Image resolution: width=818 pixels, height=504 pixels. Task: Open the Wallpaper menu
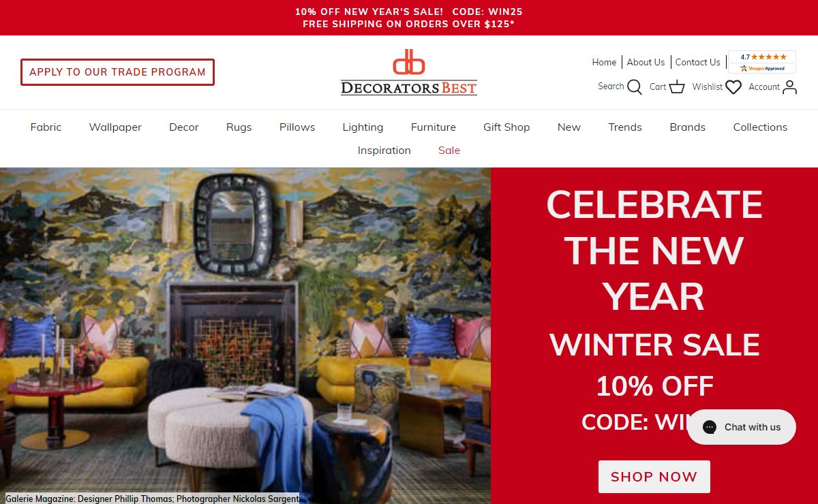pos(115,127)
